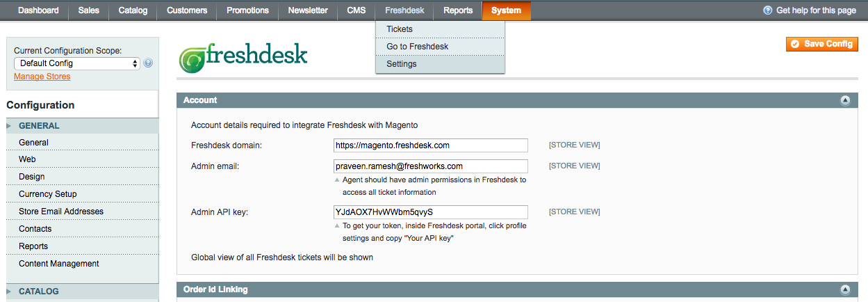The width and height of the screenshot is (868, 302).
Task: Click the Freshdesk logo
Action: point(243,58)
